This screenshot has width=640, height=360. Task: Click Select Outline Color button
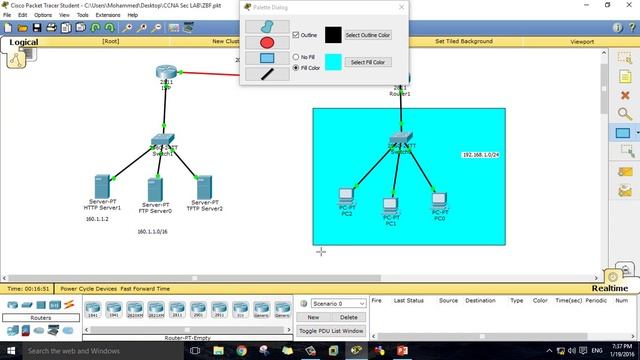coord(368,35)
